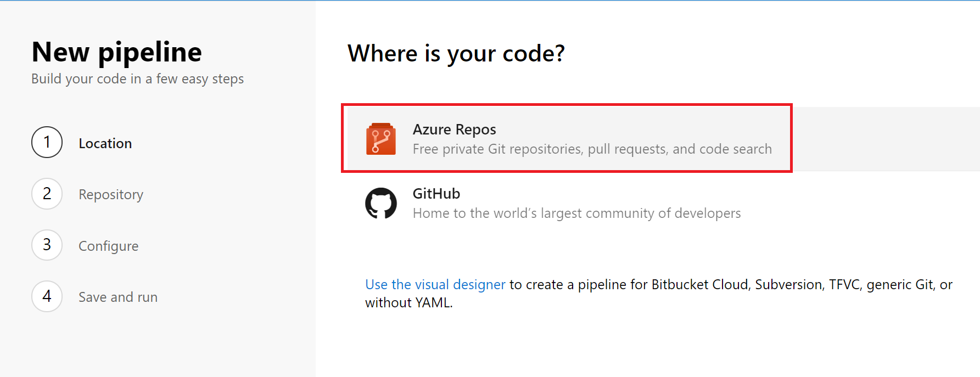Jump to the Configure step label

[x=108, y=246]
